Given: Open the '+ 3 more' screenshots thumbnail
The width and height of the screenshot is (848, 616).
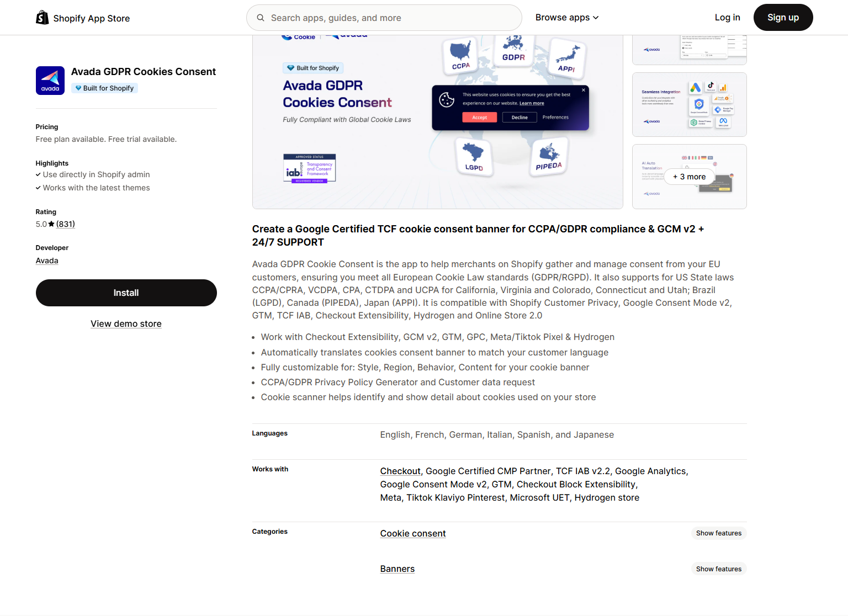Looking at the screenshot, I should 689,177.
